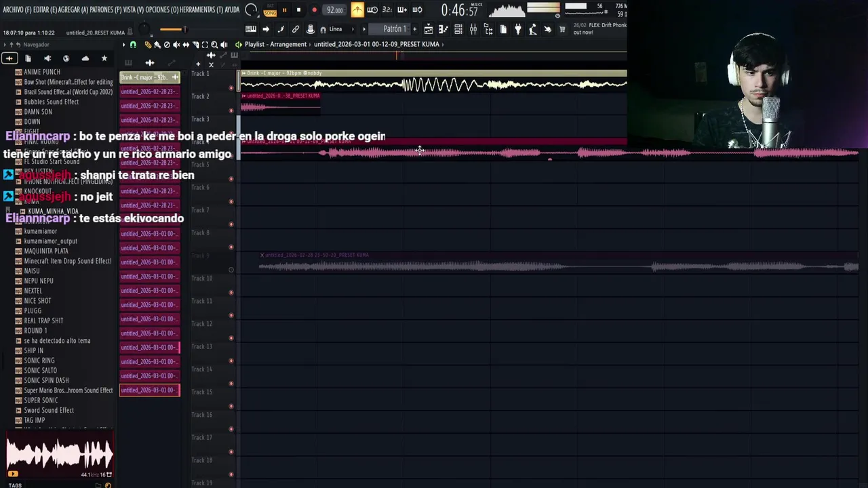
Task: Open the browser Navegador options arrow
Action: (x=5, y=45)
